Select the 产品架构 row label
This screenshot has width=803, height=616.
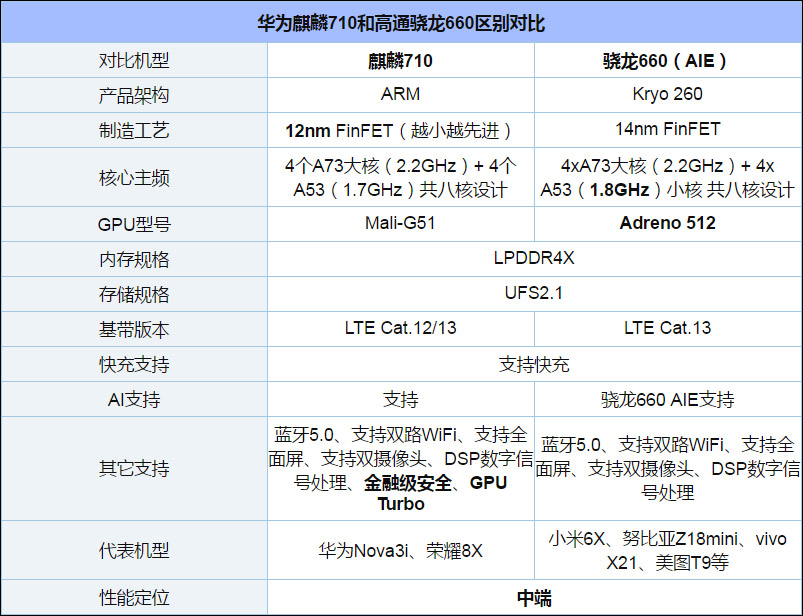[134, 96]
